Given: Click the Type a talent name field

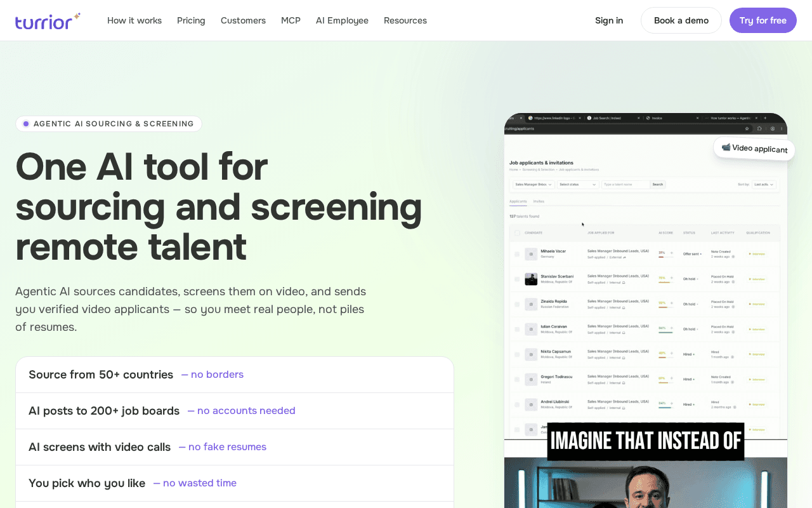Looking at the screenshot, I should 625,185.
